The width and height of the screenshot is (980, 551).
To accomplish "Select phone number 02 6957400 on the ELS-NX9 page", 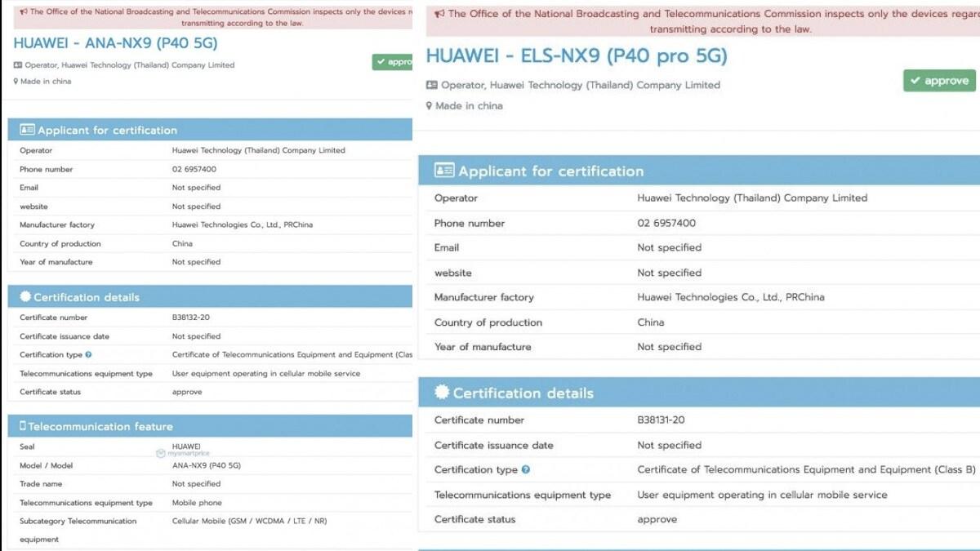I will tap(666, 223).
